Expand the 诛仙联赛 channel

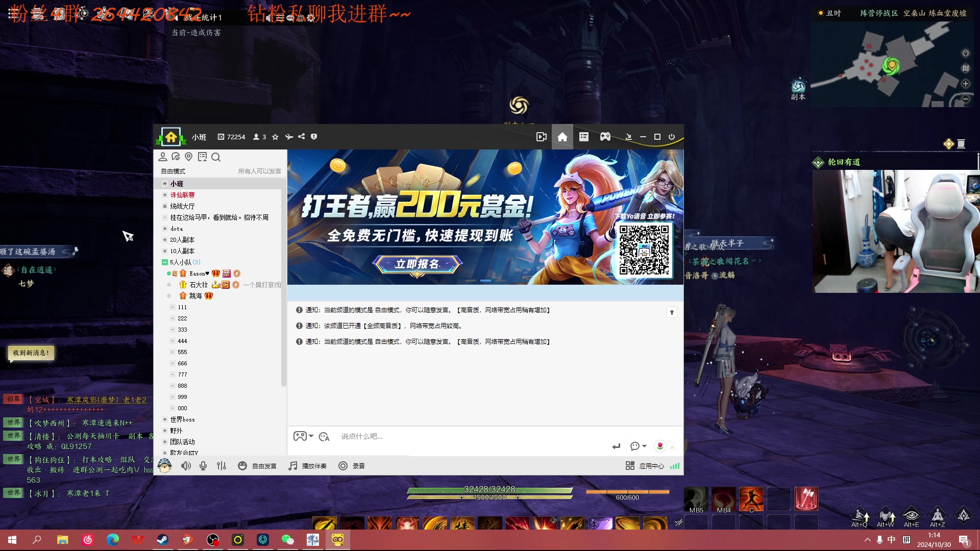pos(165,195)
